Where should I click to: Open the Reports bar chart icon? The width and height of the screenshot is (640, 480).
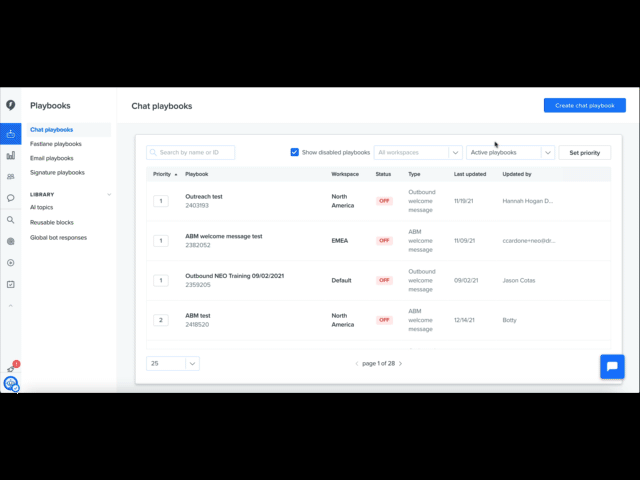point(11,156)
